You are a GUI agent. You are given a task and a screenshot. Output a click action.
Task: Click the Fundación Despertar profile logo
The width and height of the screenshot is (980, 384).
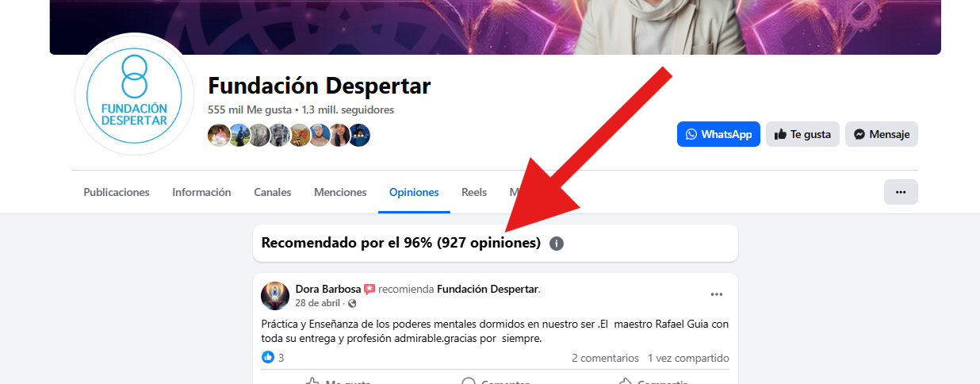tap(134, 94)
